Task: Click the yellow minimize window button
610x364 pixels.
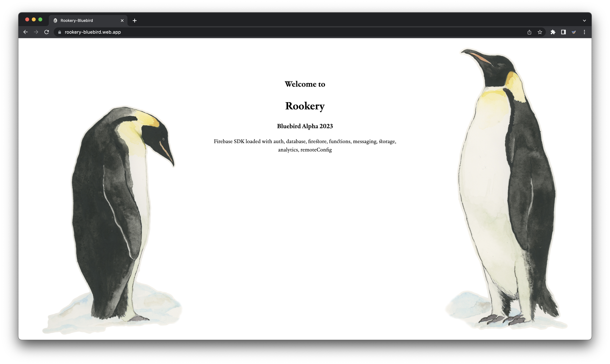Action: pyautogui.click(x=34, y=19)
